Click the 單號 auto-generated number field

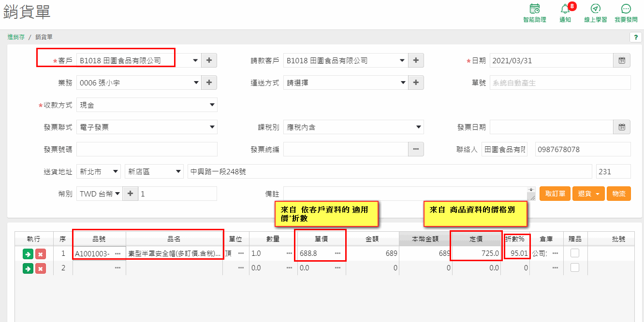(x=560, y=83)
